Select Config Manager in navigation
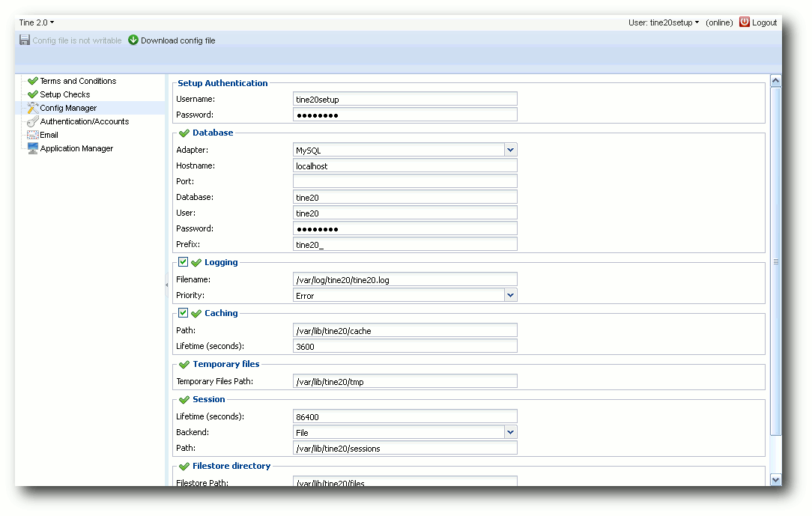This screenshot has width=812, height=516. coord(68,108)
